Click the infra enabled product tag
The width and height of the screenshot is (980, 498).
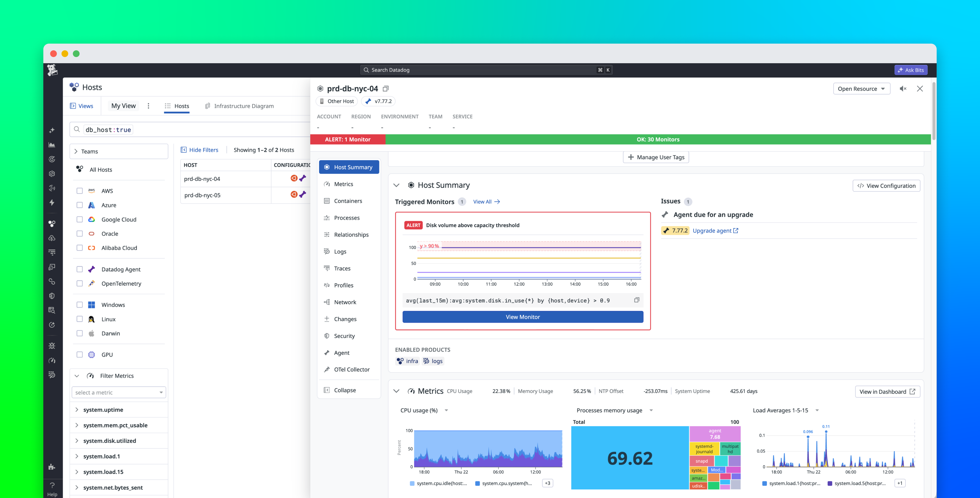[407, 361]
